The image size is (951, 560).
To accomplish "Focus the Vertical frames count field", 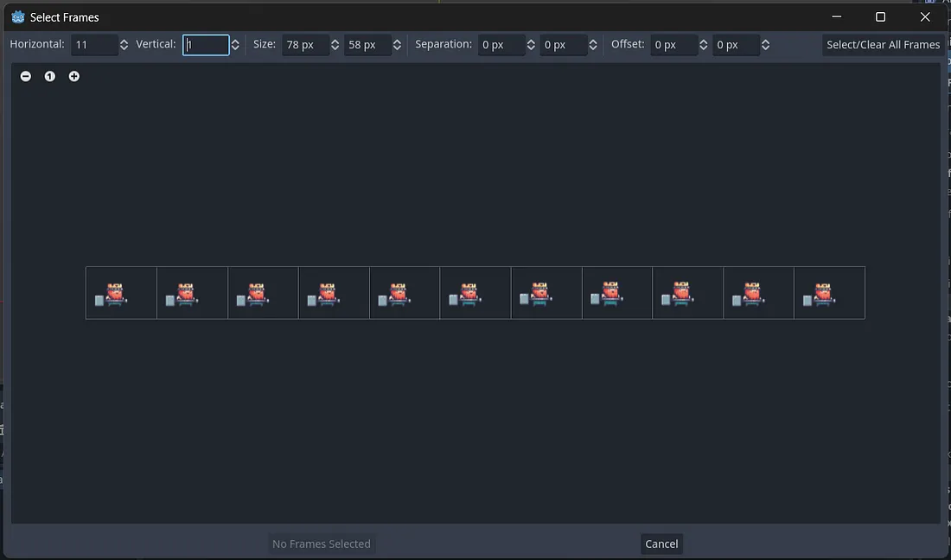I will coord(206,45).
